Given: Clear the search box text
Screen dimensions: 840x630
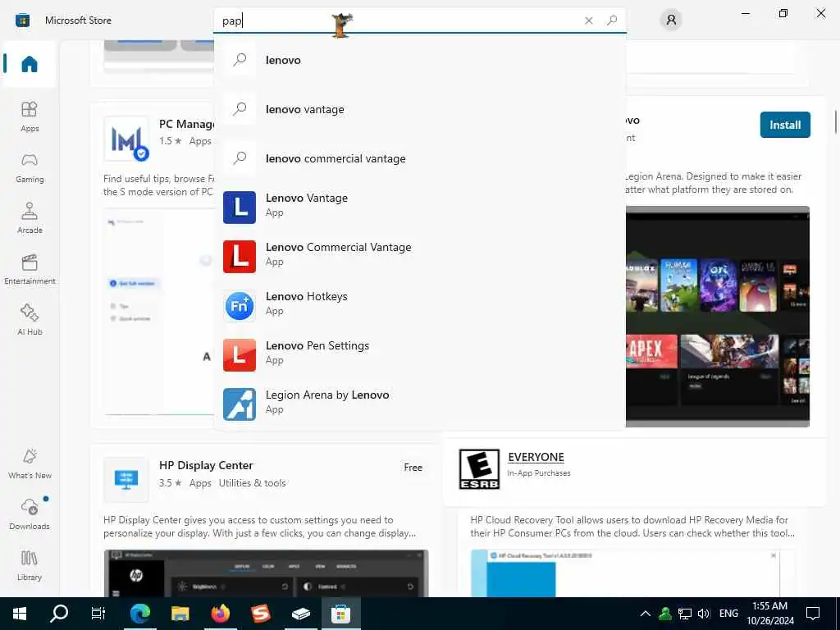Looking at the screenshot, I should tap(589, 21).
